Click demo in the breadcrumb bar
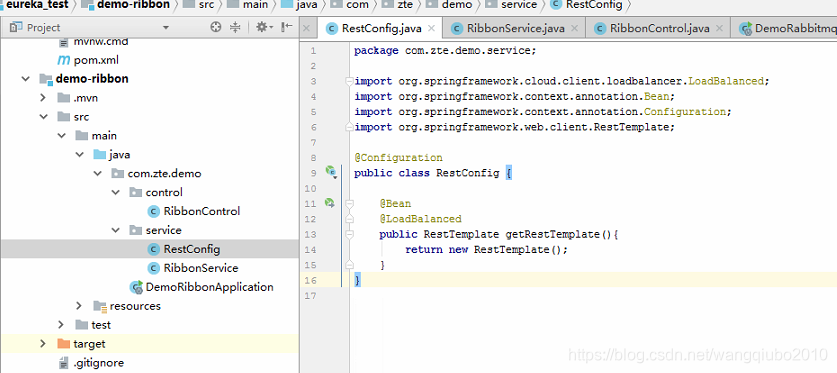The height and width of the screenshot is (373, 837). point(457,5)
